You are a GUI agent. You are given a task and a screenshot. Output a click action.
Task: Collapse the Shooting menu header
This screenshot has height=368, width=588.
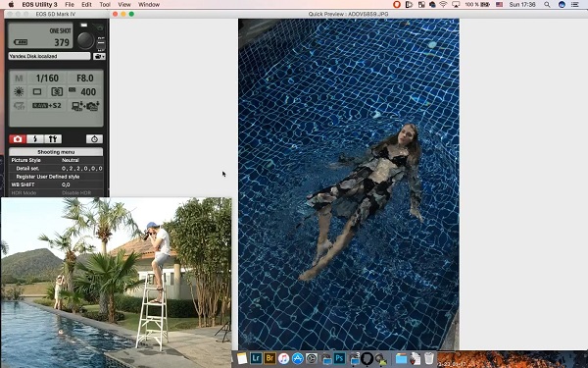tap(56, 152)
